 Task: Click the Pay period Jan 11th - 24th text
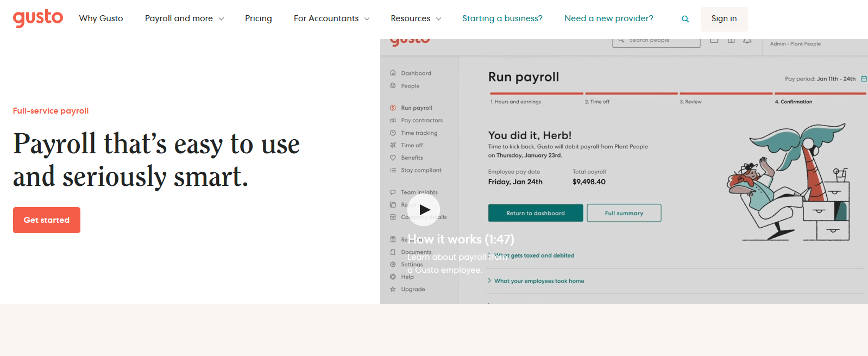click(x=820, y=79)
